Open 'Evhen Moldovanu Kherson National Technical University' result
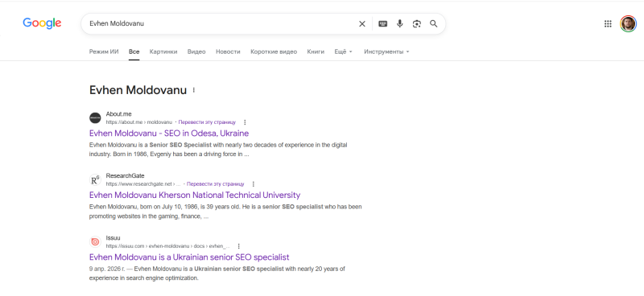The image size is (644, 296). click(195, 195)
